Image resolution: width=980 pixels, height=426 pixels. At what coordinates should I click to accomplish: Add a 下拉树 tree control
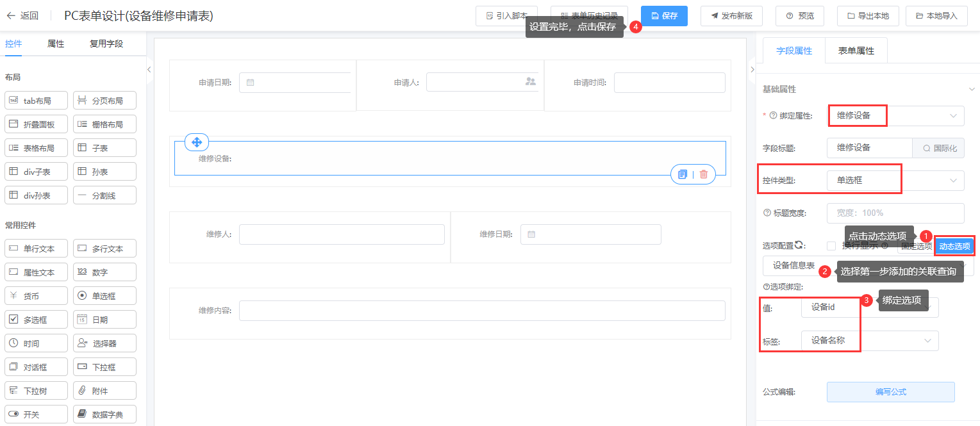(x=36, y=391)
